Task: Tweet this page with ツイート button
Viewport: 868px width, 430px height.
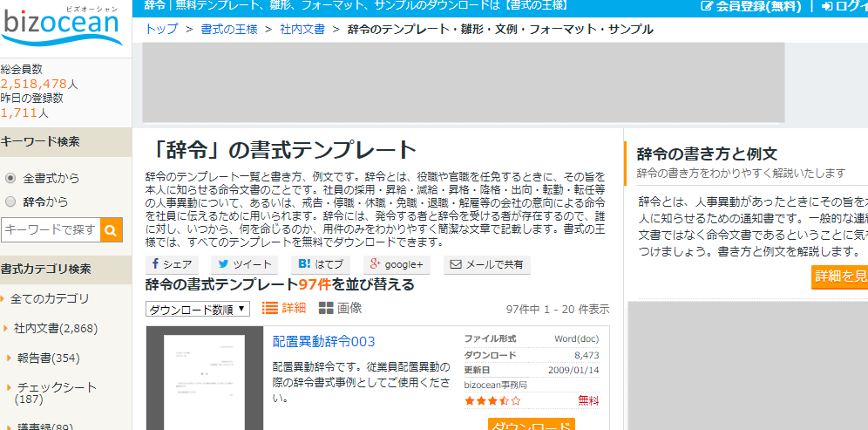Action: pyautogui.click(x=245, y=264)
